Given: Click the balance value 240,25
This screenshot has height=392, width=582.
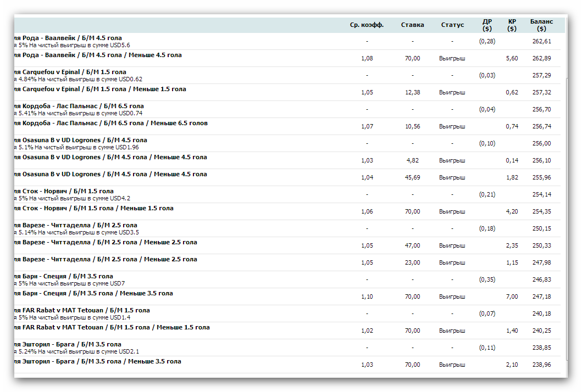Looking at the screenshot, I should coord(541,331).
